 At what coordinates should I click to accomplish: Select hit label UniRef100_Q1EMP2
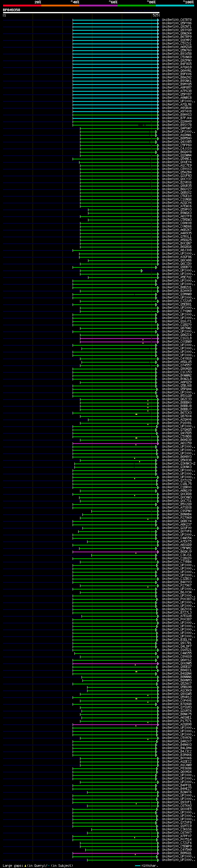tap(177, 40)
